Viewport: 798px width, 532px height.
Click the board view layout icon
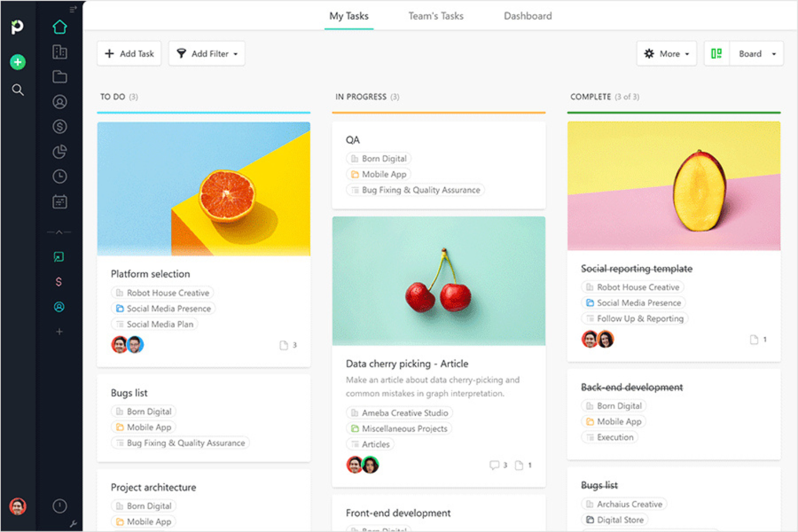pos(716,53)
